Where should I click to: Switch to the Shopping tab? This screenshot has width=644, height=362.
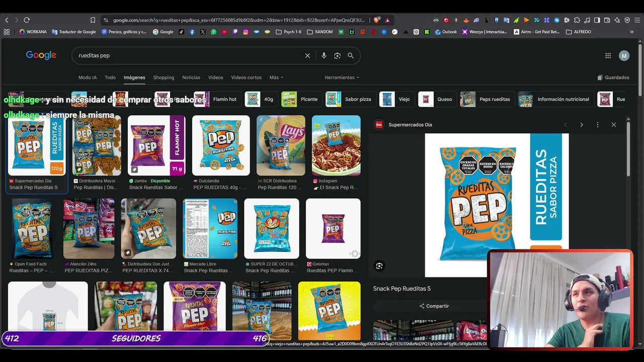(x=164, y=77)
